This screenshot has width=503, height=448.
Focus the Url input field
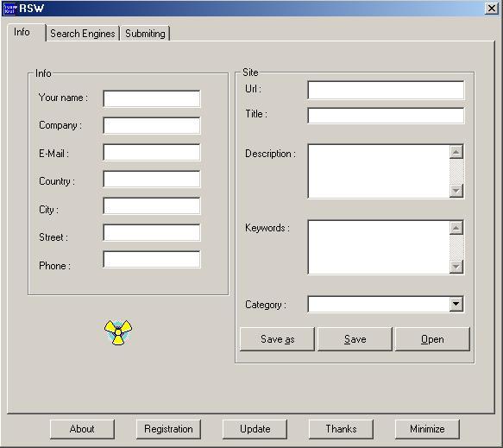tap(386, 90)
